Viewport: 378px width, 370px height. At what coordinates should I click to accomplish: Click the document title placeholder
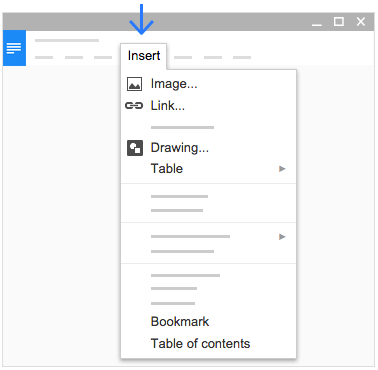pyautogui.click(x=67, y=40)
